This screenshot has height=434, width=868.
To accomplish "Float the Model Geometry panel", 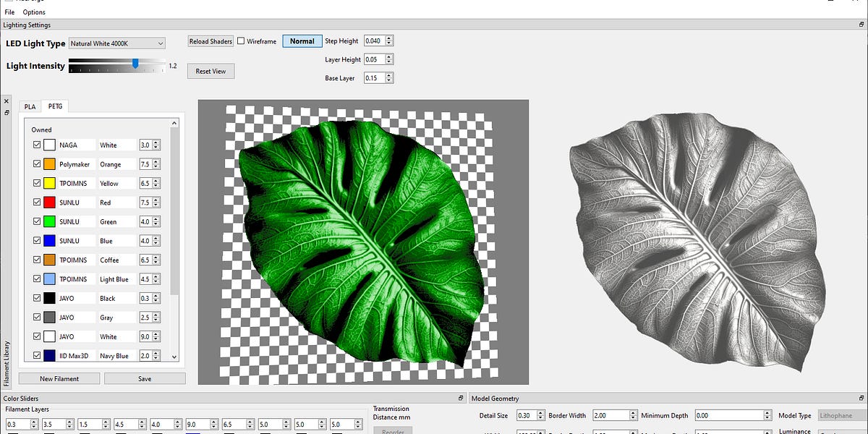I will pyautogui.click(x=861, y=399).
